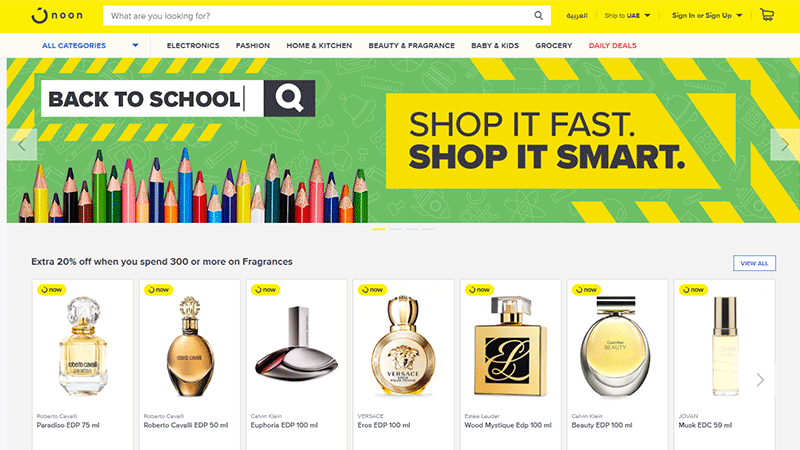Image resolution: width=800 pixels, height=450 pixels.
Task: Switch language to Arabic link
Action: [x=577, y=16]
